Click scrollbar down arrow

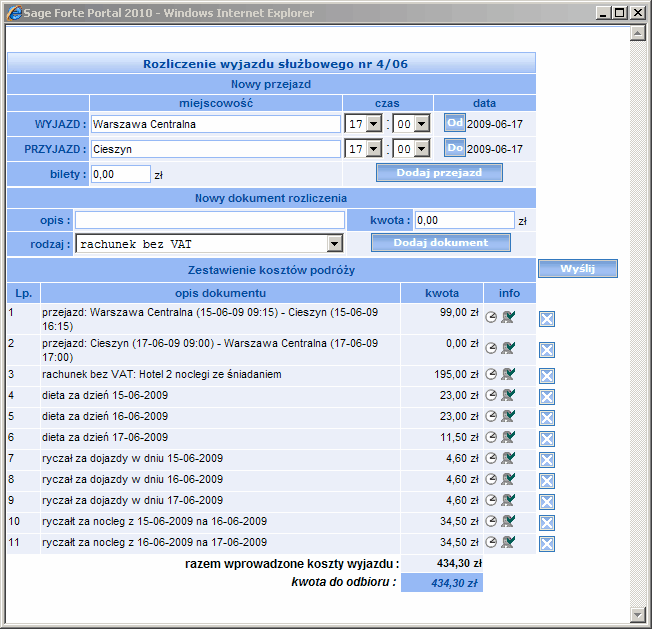click(x=637, y=614)
